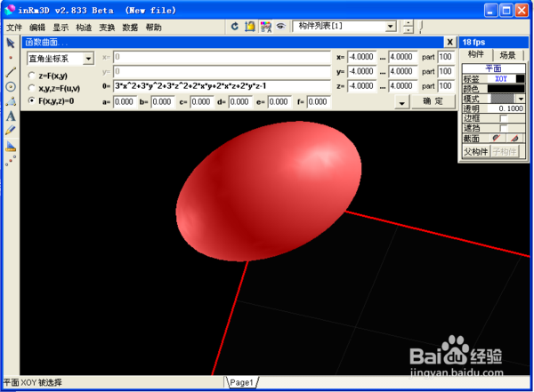Click the x minimum -4.0000 field
534x392 pixels.
361,57
